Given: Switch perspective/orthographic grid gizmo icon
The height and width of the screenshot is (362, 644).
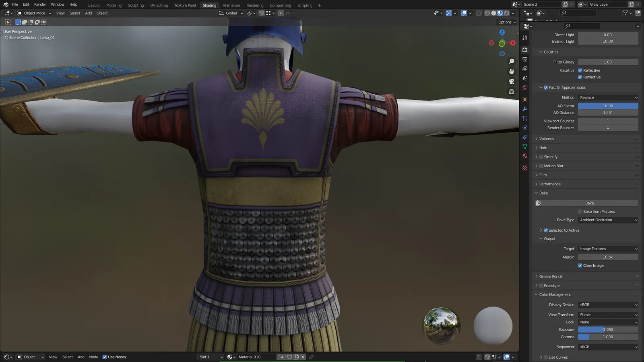Looking at the screenshot, I should pyautogui.click(x=512, y=92).
